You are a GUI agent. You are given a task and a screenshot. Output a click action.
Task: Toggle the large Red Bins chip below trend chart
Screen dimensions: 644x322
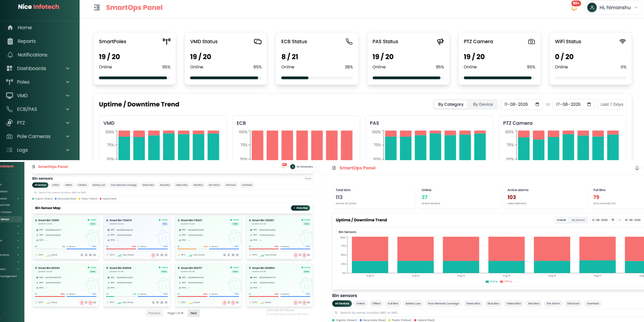(x=533, y=303)
